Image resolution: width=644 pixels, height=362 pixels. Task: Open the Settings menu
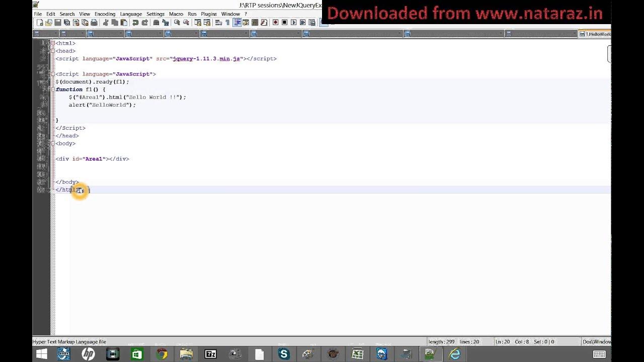pyautogui.click(x=155, y=14)
